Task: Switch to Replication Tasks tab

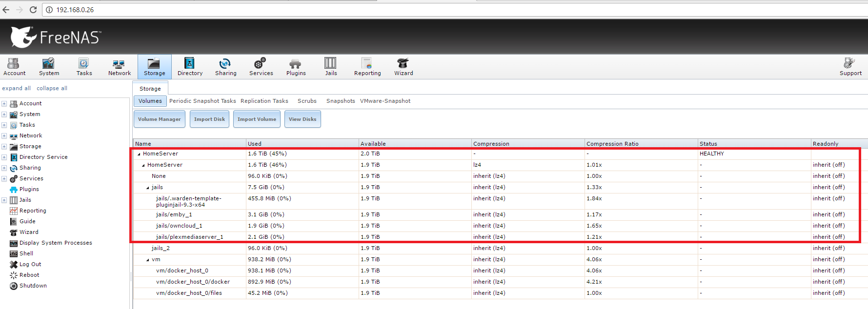Action: click(264, 101)
